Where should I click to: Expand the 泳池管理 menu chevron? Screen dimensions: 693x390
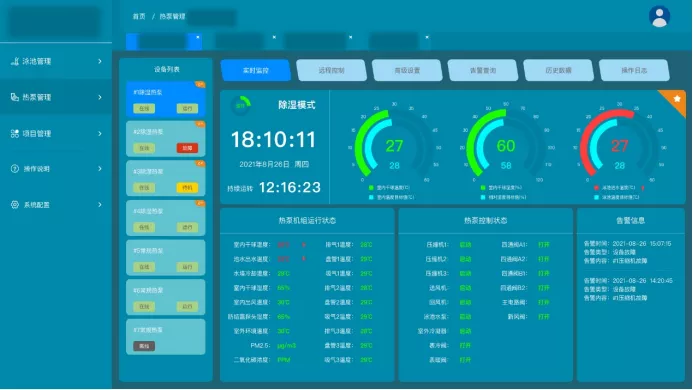tap(100, 61)
